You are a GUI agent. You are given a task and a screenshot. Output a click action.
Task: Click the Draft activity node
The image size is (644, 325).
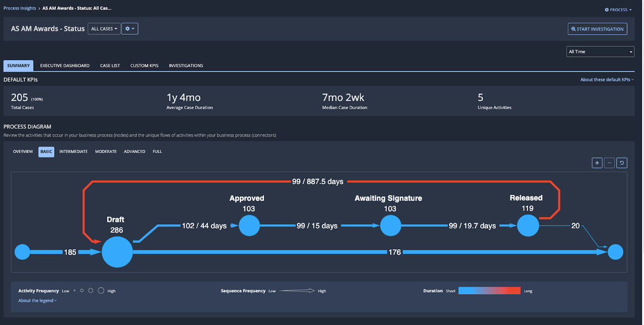(x=117, y=251)
